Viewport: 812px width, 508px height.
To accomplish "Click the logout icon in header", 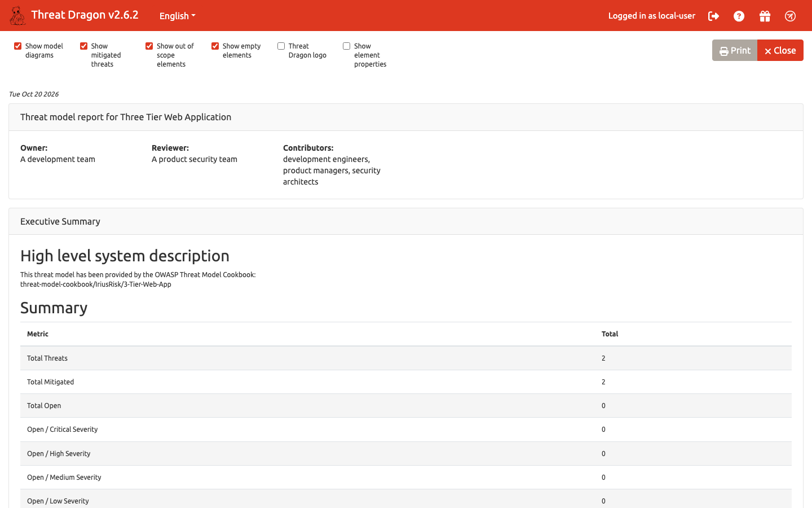I will 713,16.
